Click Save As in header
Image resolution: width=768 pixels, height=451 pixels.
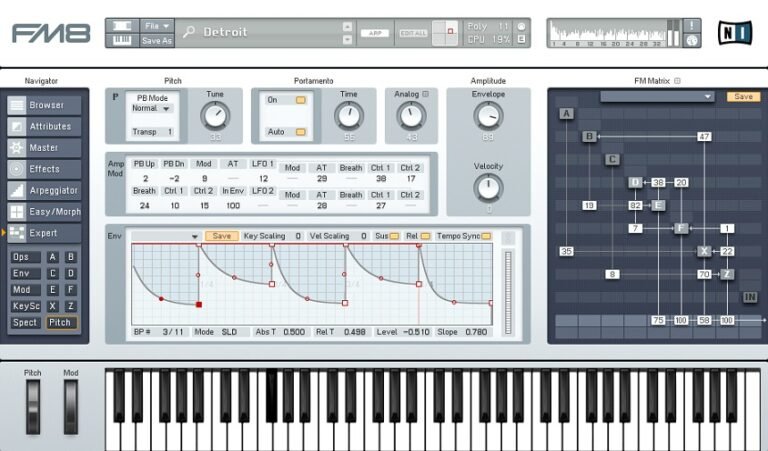click(156, 41)
